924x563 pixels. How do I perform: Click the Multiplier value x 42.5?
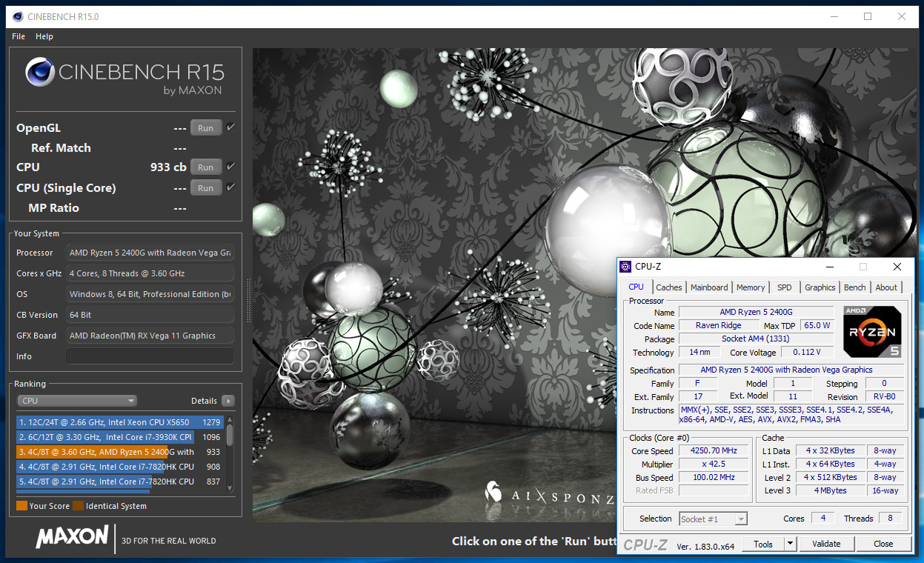tap(714, 464)
